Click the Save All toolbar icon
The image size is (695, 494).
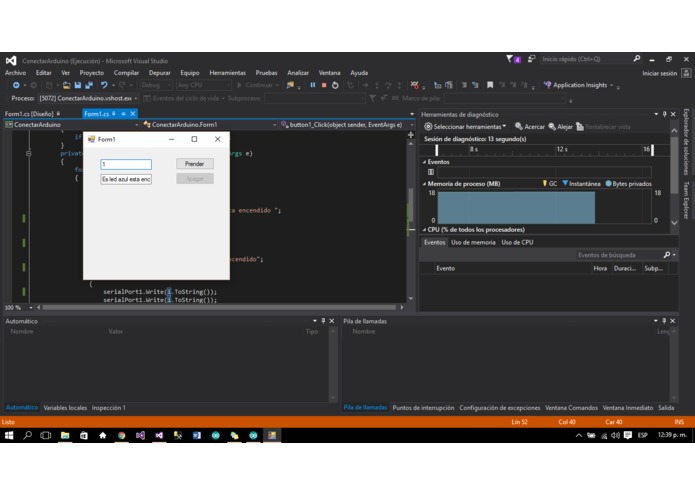89,85
